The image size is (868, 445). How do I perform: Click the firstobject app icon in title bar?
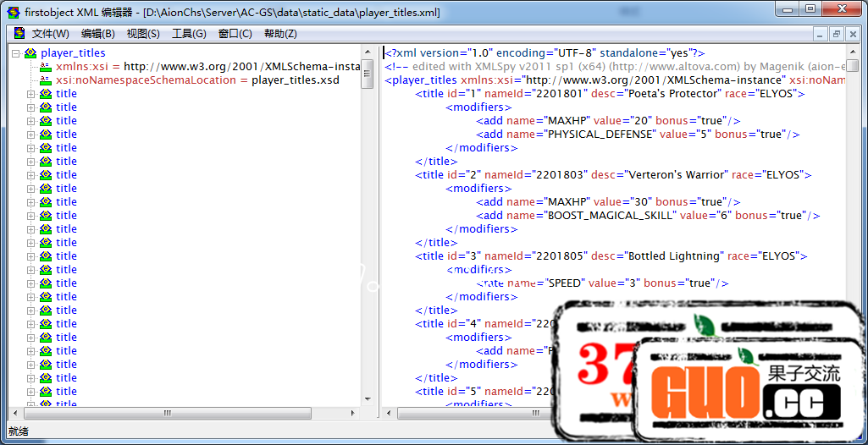[x=12, y=9]
